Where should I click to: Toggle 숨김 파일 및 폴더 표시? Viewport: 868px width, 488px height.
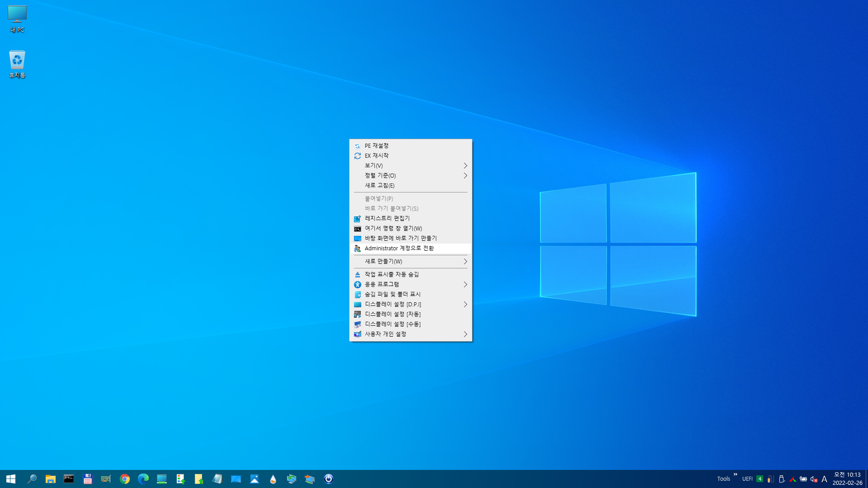point(410,295)
